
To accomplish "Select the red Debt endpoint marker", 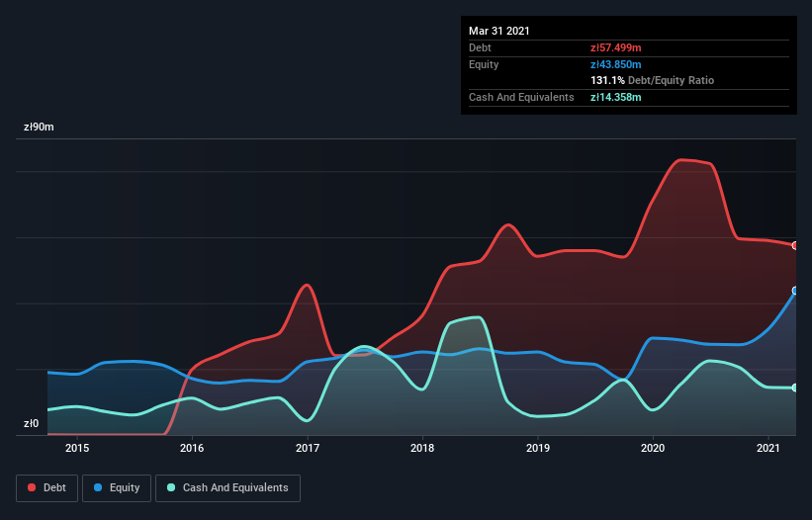I will pos(795,246).
